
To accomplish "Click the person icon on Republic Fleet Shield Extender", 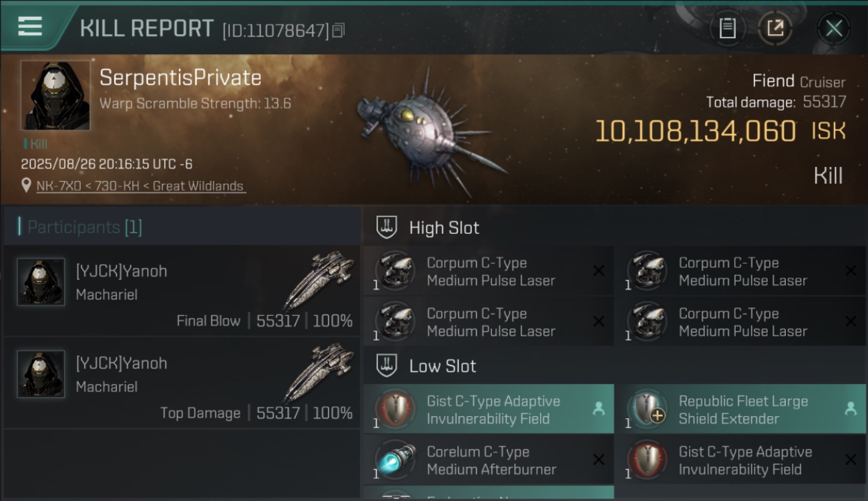I will [x=850, y=409].
